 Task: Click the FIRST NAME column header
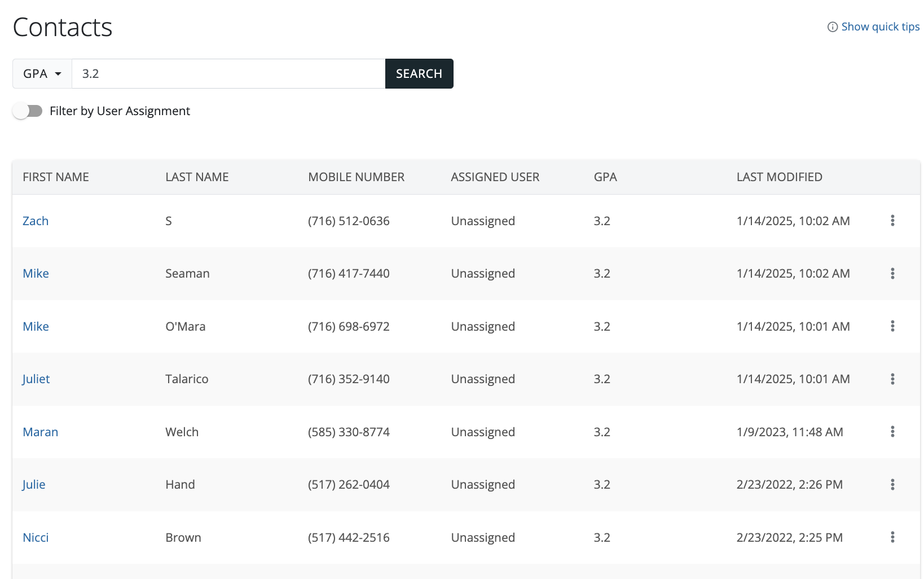tap(56, 177)
